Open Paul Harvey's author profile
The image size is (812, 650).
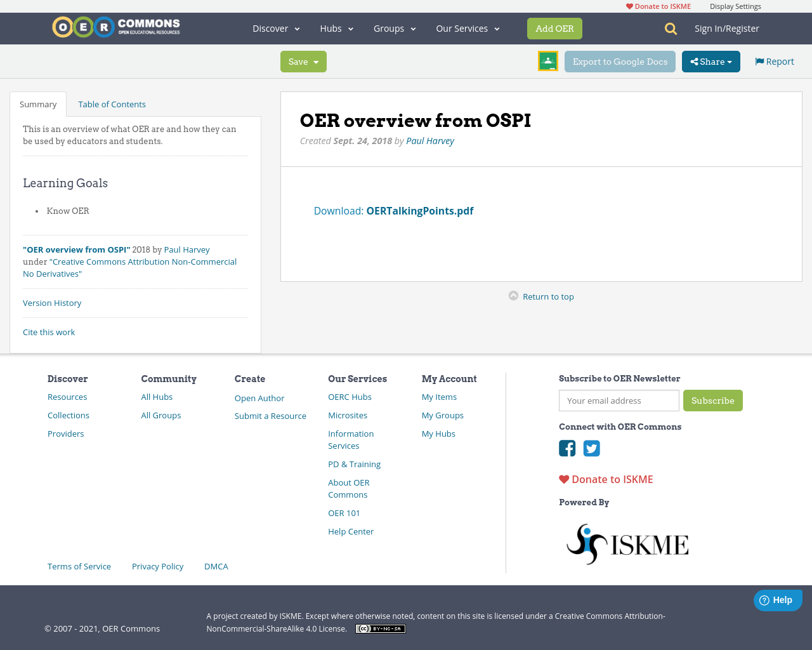(x=429, y=140)
